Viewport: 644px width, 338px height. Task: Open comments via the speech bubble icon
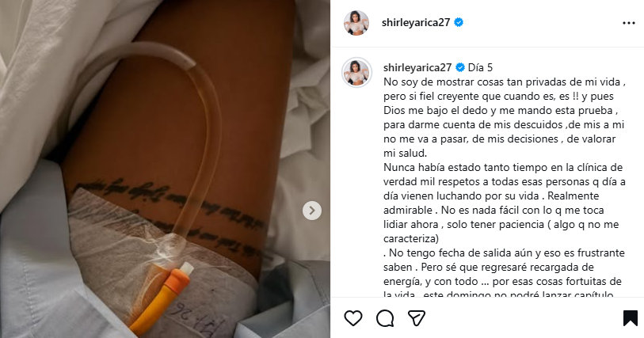pyautogui.click(x=385, y=318)
